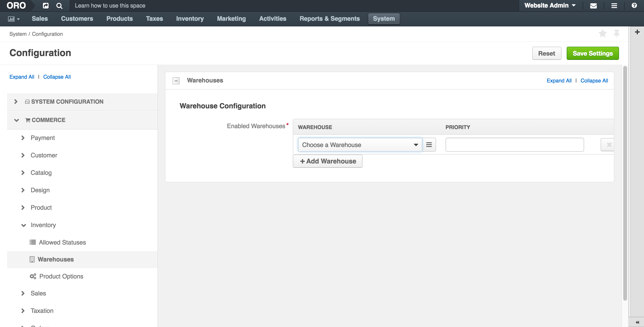
Task: Open the Products main menu
Action: pyautogui.click(x=120, y=19)
